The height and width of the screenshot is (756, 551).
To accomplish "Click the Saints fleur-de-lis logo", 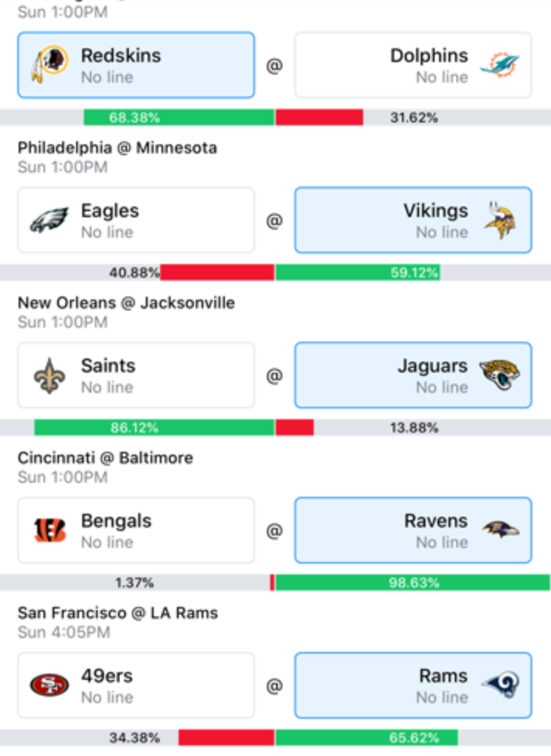I will coord(49,376).
